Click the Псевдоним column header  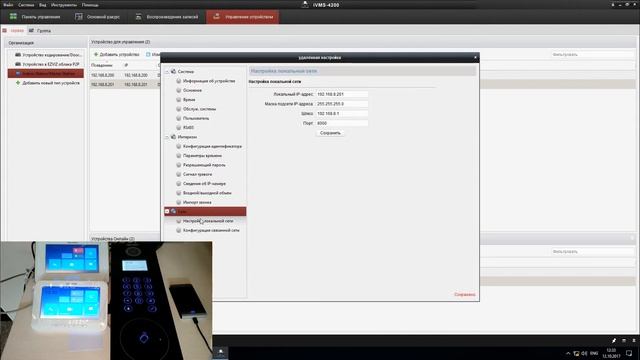[102, 65]
